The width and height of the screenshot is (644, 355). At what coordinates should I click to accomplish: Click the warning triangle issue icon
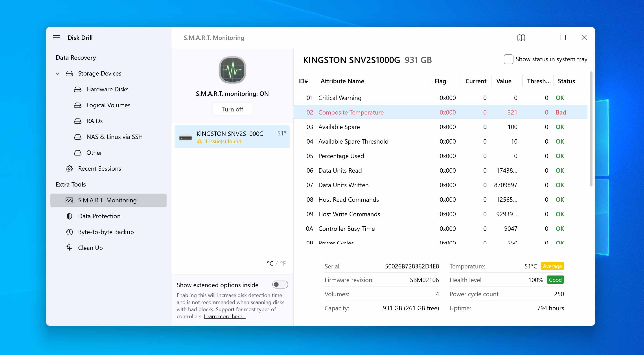199,141
